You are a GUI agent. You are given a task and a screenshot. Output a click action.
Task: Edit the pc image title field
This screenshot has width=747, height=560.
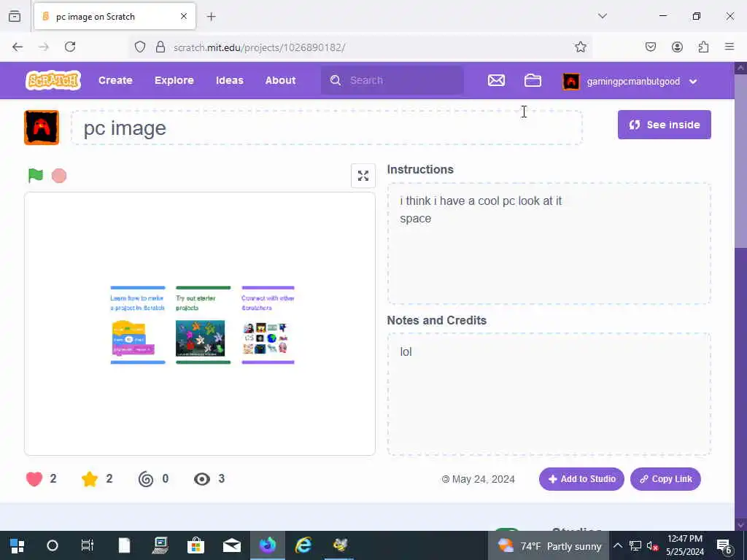[x=326, y=128]
